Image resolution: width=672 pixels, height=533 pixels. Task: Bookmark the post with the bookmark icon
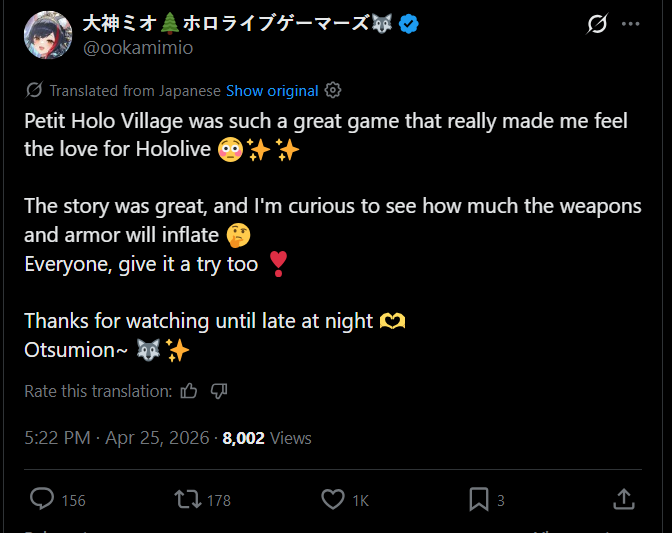pos(479,500)
